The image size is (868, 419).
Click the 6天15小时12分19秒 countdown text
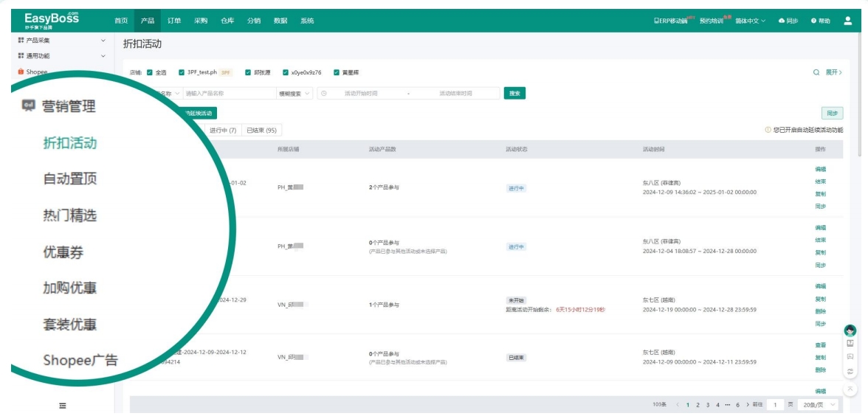[581, 310]
